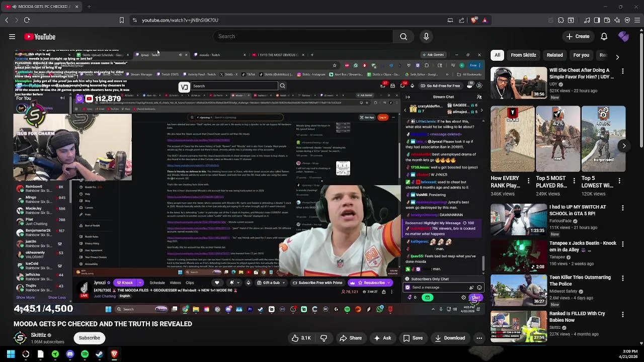Show next Shorts with the arrow
This screenshot has width=644, height=362.
(x=624, y=146)
